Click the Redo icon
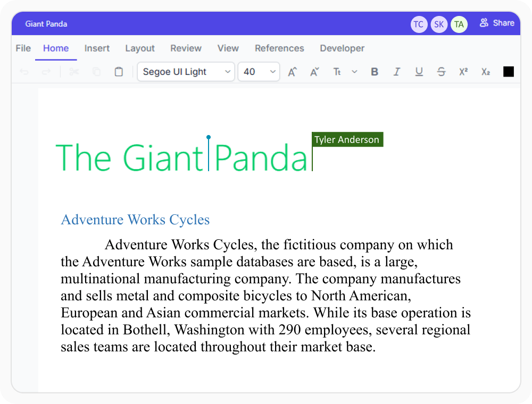 (x=46, y=72)
